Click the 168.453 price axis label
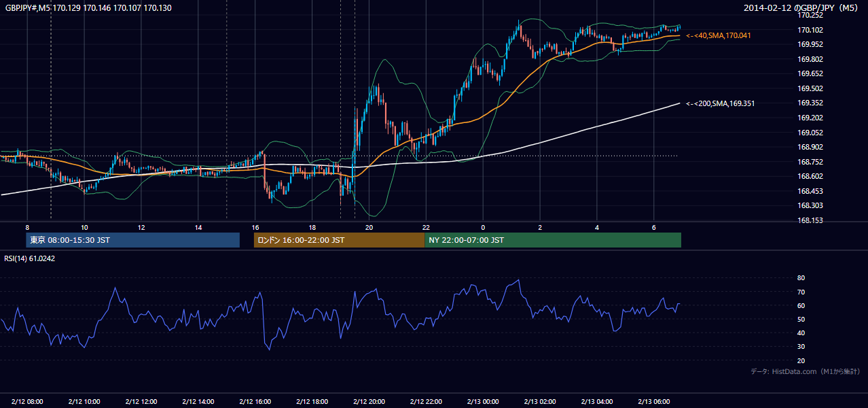The width and height of the screenshot is (868, 408). pos(811,191)
